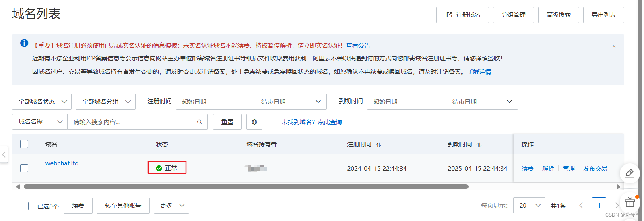Click the magnifier search icon
The width and height of the screenshot is (644, 221).
(200, 122)
